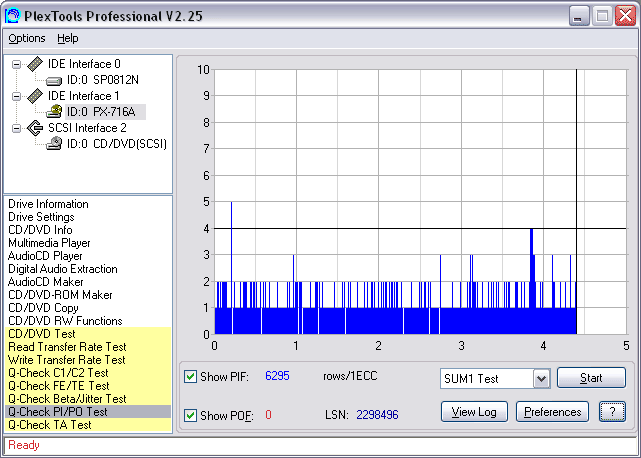Close the PlexTools window
This screenshot has height=458, width=641.
point(625,16)
